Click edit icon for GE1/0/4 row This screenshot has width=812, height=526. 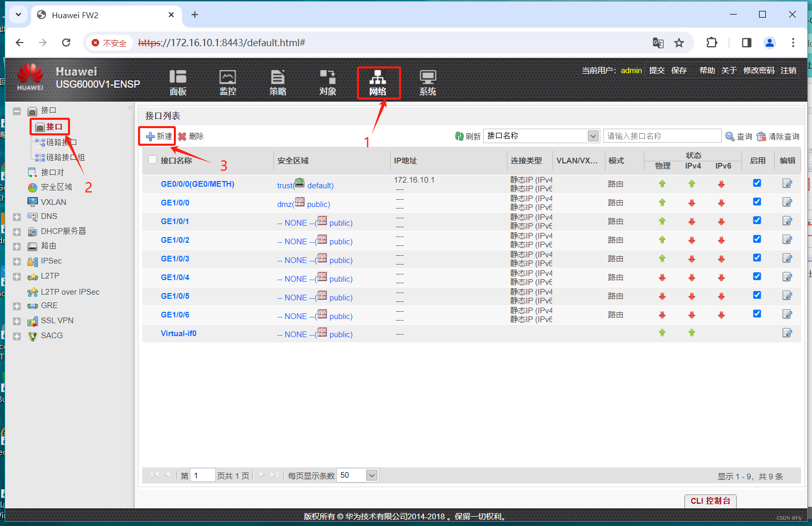click(x=787, y=276)
